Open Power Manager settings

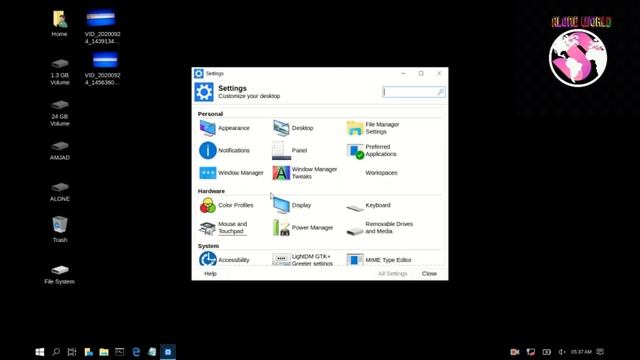pyautogui.click(x=303, y=228)
